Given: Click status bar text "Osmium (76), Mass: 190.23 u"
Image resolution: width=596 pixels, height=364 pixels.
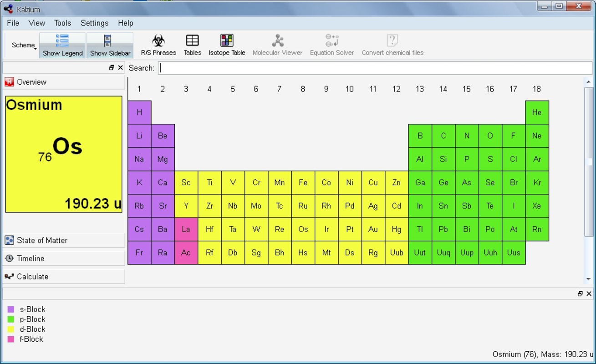Looking at the screenshot, I should [543, 354].
